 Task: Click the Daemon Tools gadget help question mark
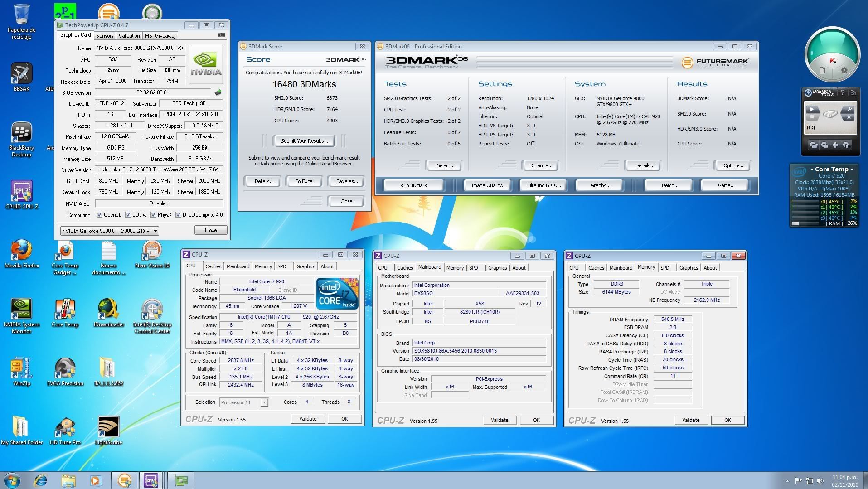point(843,92)
